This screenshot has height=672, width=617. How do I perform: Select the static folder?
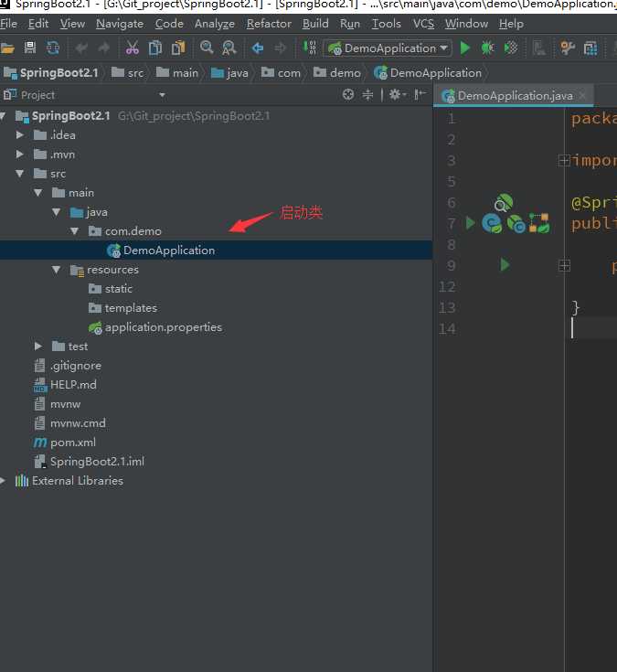coord(118,289)
